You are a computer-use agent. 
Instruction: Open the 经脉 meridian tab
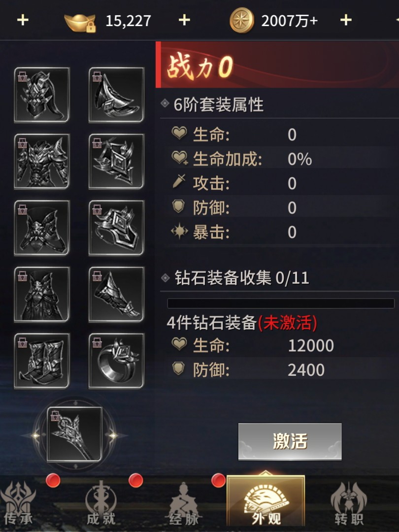pos(184,504)
